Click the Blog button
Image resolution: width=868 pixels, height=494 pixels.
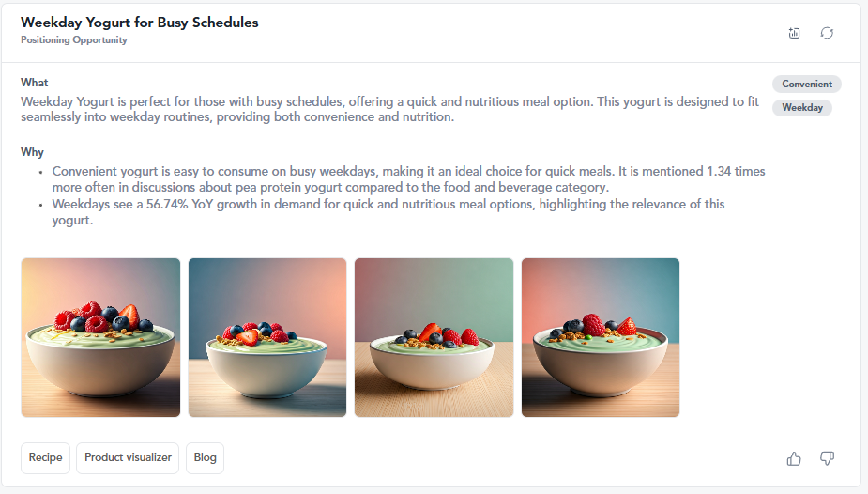[x=205, y=458]
